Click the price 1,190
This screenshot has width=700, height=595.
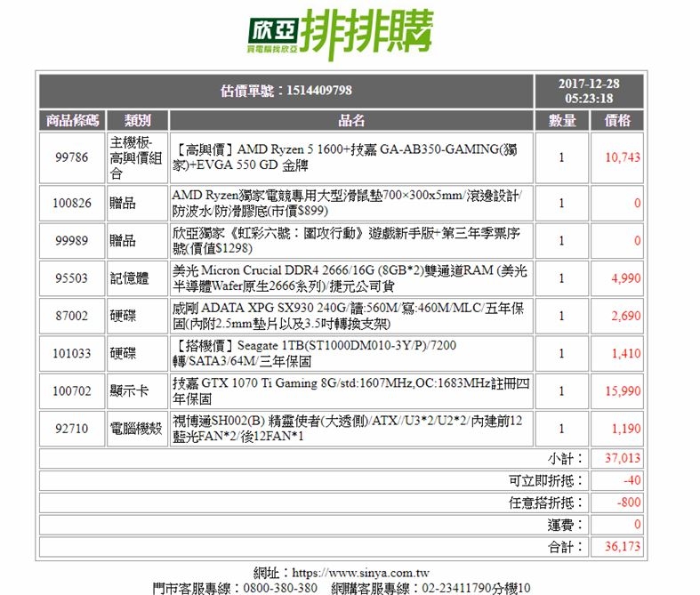(x=625, y=429)
